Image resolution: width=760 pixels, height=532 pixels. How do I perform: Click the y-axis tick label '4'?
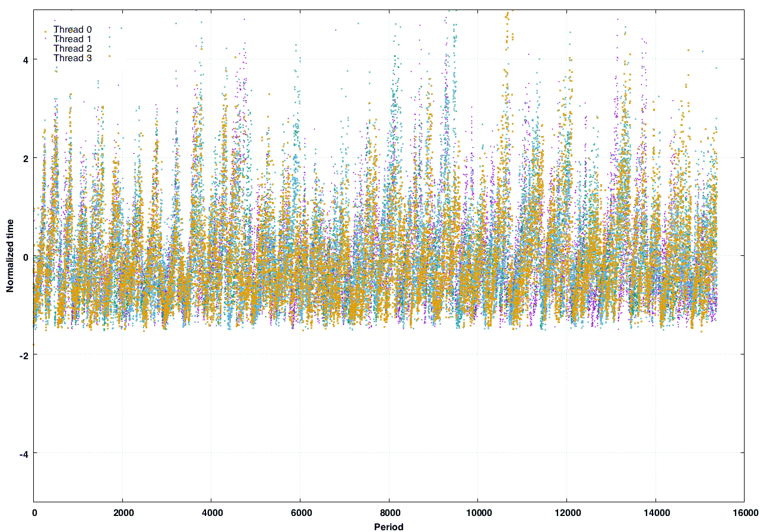click(27, 59)
